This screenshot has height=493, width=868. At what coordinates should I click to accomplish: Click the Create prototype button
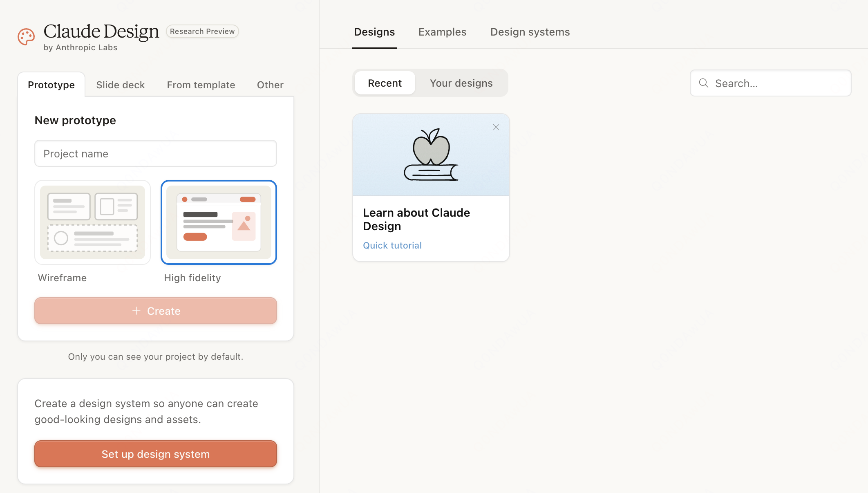click(156, 311)
